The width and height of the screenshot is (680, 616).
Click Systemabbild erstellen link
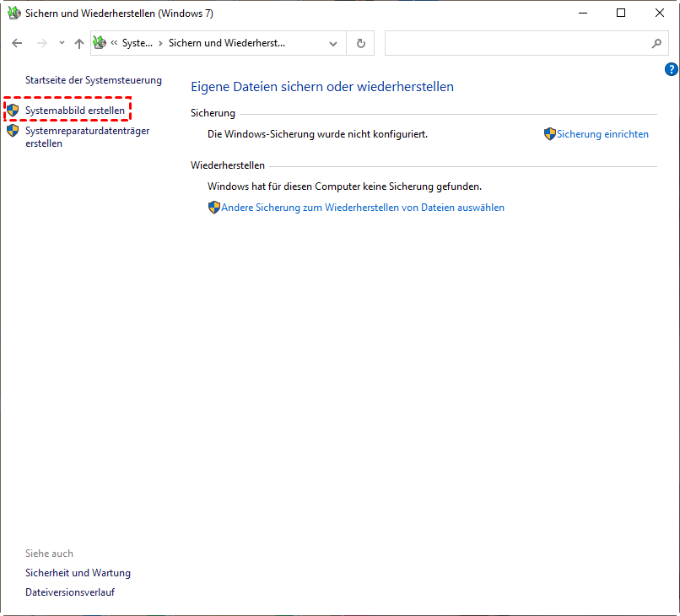[75, 111]
